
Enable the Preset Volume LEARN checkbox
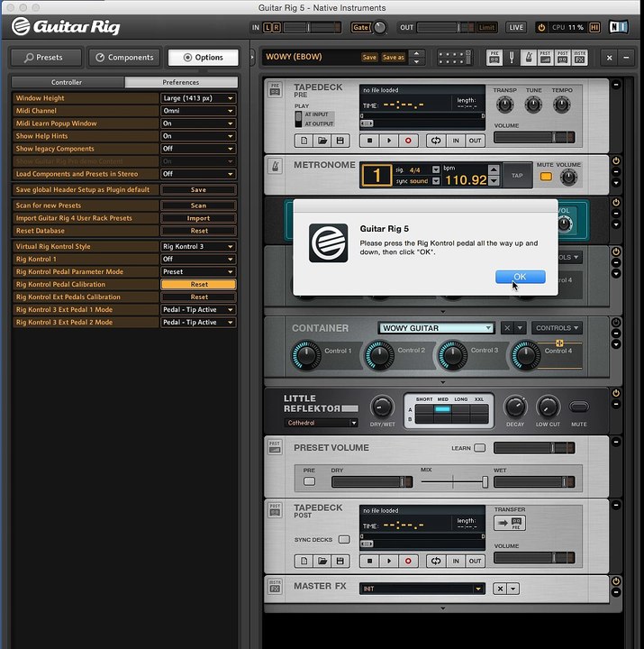click(480, 448)
